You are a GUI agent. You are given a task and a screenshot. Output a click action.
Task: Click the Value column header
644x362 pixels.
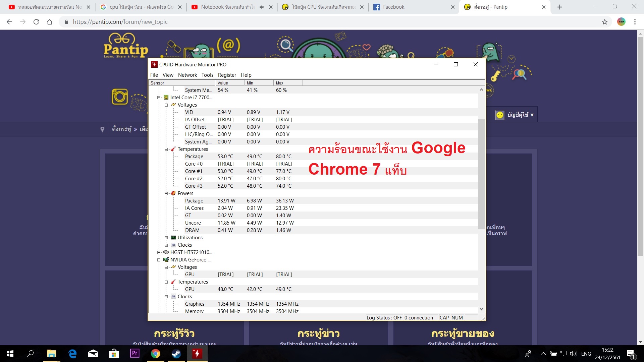[x=230, y=83]
